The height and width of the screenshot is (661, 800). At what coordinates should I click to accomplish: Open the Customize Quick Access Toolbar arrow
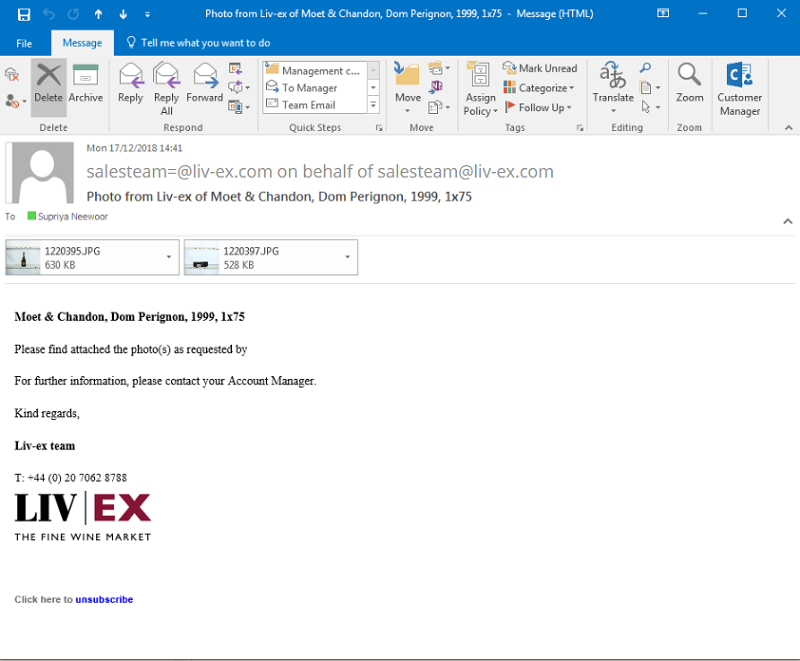[x=147, y=14]
